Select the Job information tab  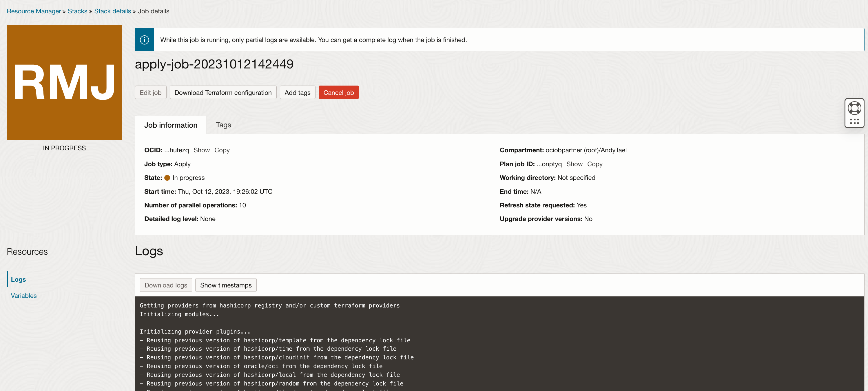[170, 125]
